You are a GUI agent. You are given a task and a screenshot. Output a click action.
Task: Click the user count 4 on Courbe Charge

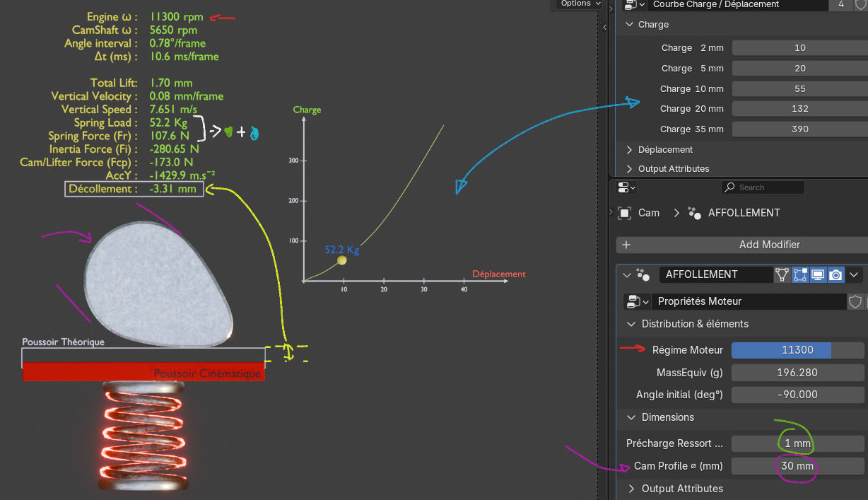click(x=840, y=4)
